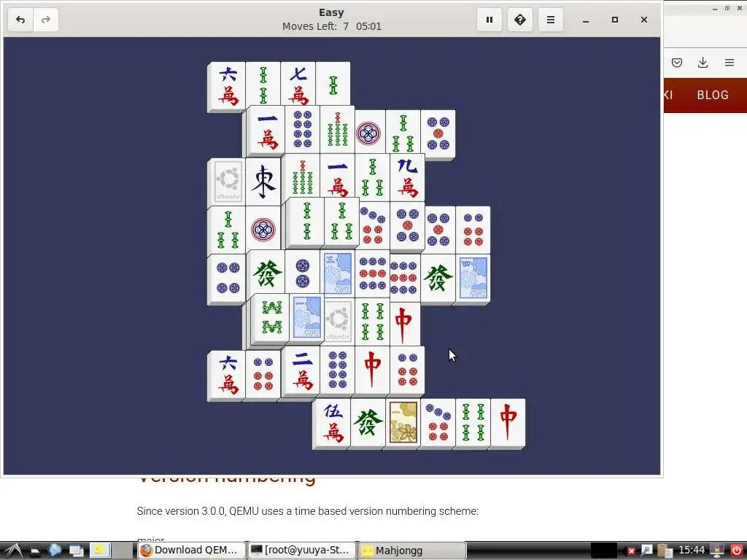Pick the red dragon tile beside the four bamboo tile
Image resolution: width=747 pixels, height=560 pixels.
point(405,324)
